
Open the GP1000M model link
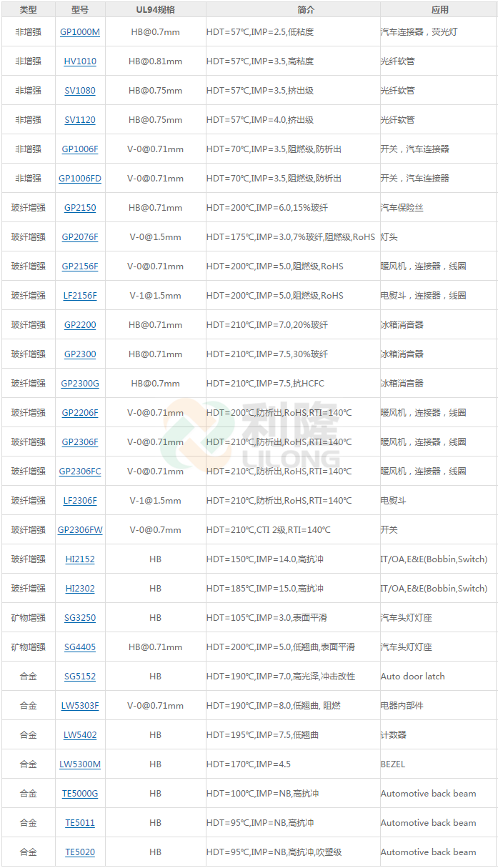pyautogui.click(x=80, y=32)
